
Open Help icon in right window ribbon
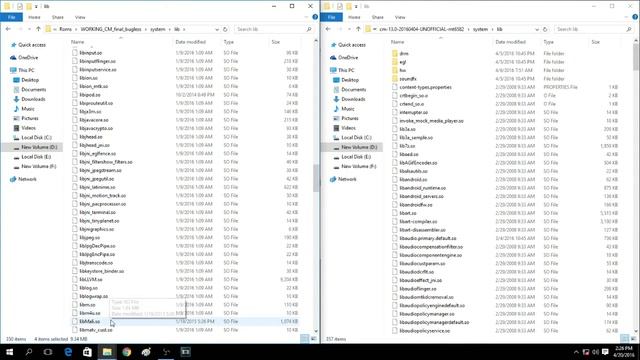pos(635,17)
